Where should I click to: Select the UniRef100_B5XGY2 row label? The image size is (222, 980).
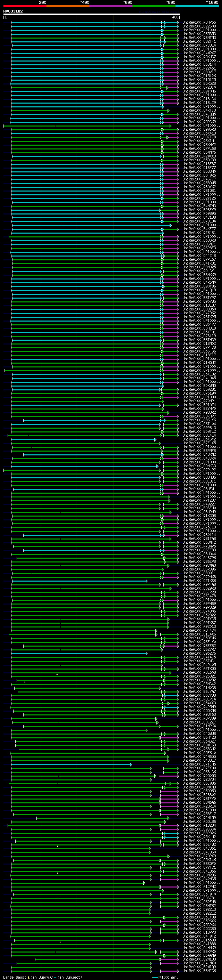point(199,439)
